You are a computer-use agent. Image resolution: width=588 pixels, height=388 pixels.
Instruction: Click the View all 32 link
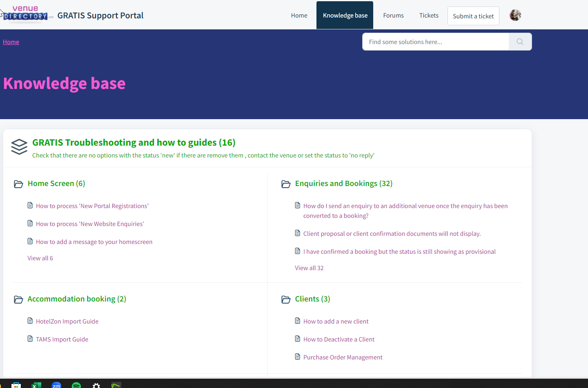[x=310, y=268]
